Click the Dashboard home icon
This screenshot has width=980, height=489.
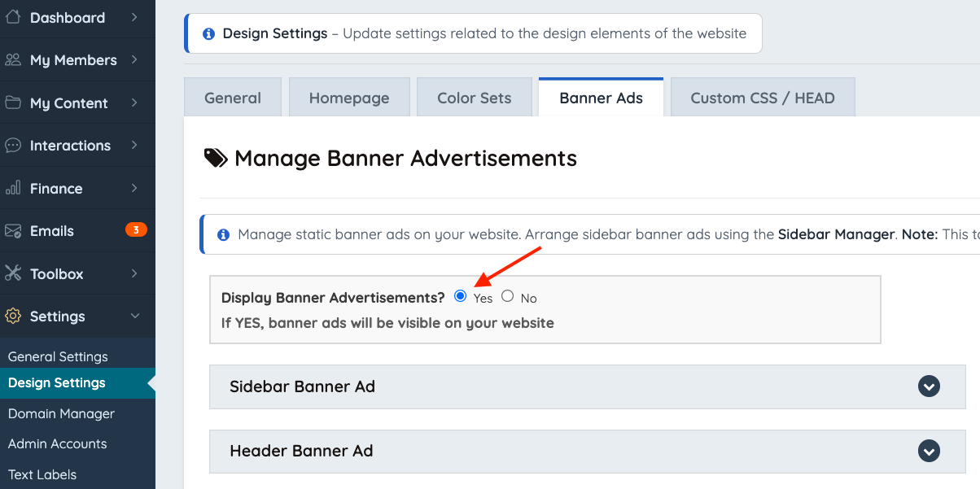[13, 17]
